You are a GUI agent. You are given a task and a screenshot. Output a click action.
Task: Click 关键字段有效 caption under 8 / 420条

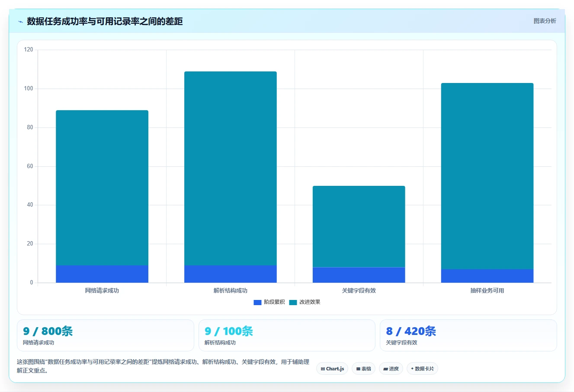coord(401,343)
